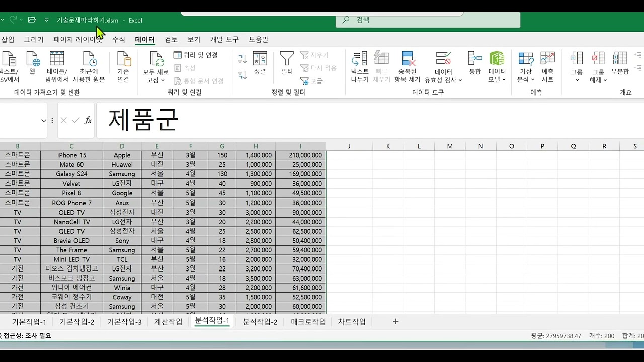Viewport: 644px width, 362px height.
Task: Expand 데이터 유효성 검사 dropdown arrow
Action: tap(460, 80)
